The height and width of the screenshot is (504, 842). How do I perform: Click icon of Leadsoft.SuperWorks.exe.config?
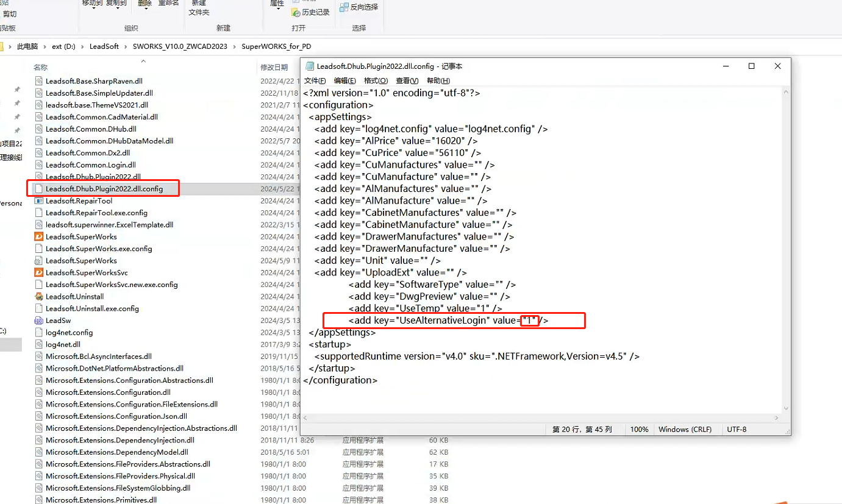(x=39, y=249)
